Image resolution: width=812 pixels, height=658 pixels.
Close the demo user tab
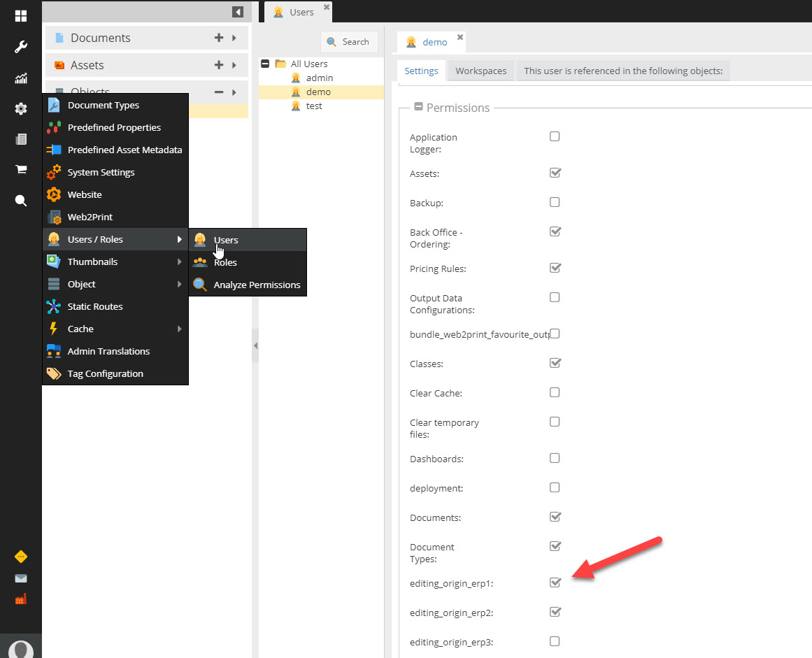pos(460,37)
